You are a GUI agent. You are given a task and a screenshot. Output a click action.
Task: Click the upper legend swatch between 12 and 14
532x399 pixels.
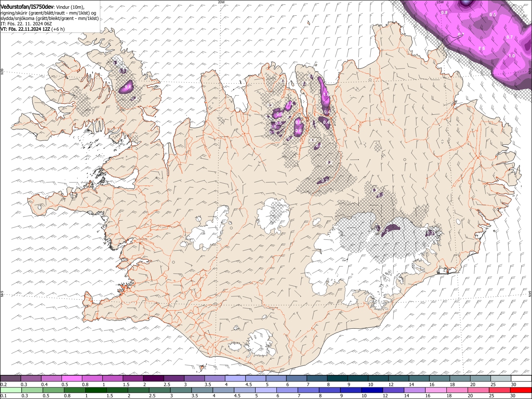click(x=398, y=378)
